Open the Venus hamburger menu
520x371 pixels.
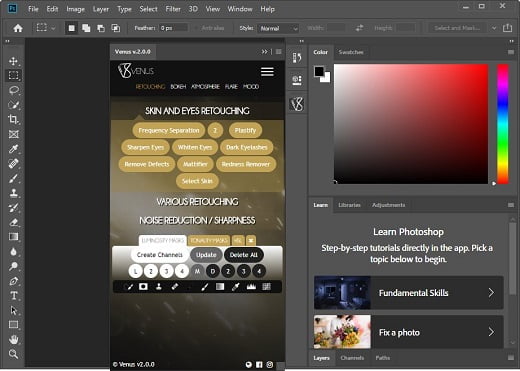click(267, 72)
